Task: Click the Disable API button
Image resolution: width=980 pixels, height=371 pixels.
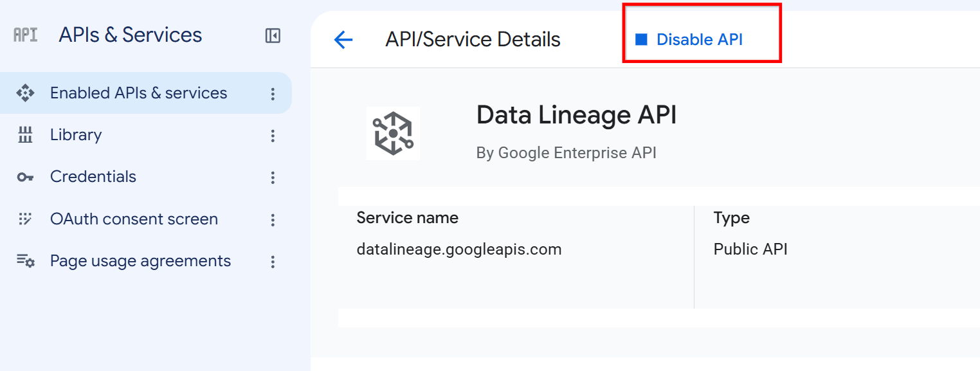Action: coord(689,40)
